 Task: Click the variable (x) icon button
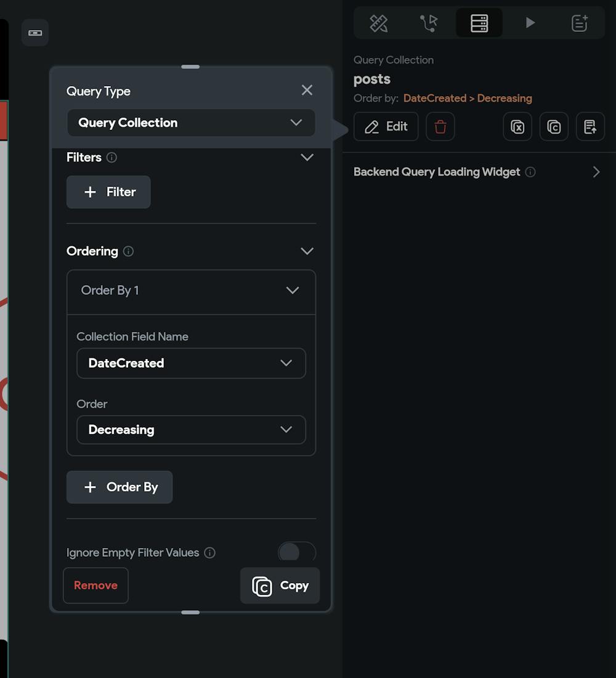(x=517, y=127)
